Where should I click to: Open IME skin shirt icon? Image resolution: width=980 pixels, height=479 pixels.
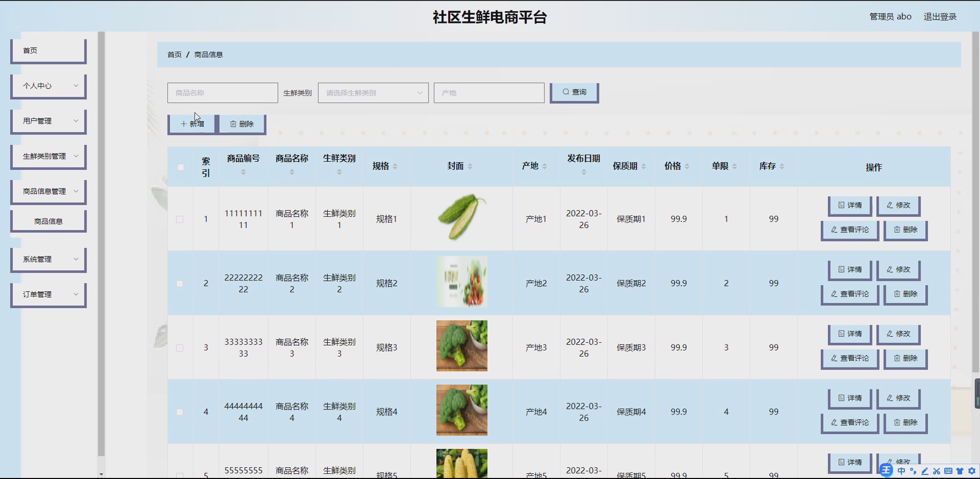pyautogui.click(x=960, y=471)
